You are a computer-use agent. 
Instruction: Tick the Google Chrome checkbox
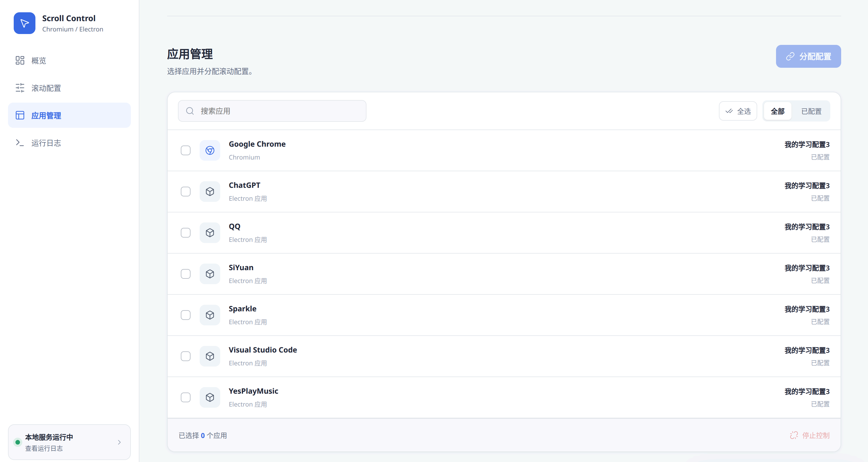pyautogui.click(x=186, y=150)
